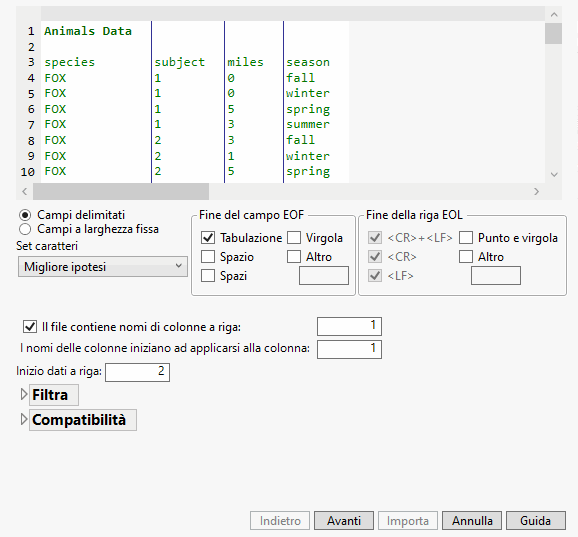Click the horizontal scrollbar thumb in preview
This screenshot has width=578, height=537.
(121, 191)
